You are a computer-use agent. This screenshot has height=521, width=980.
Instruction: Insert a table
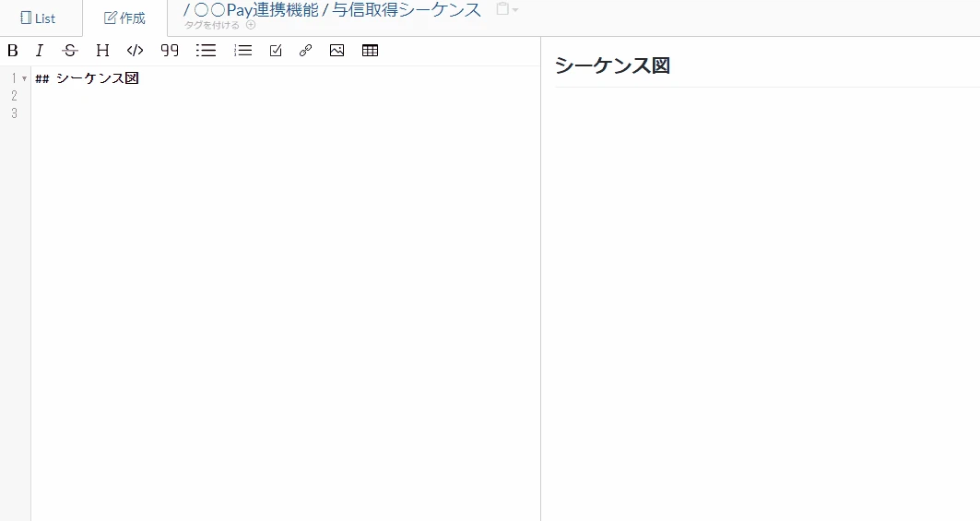point(370,51)
